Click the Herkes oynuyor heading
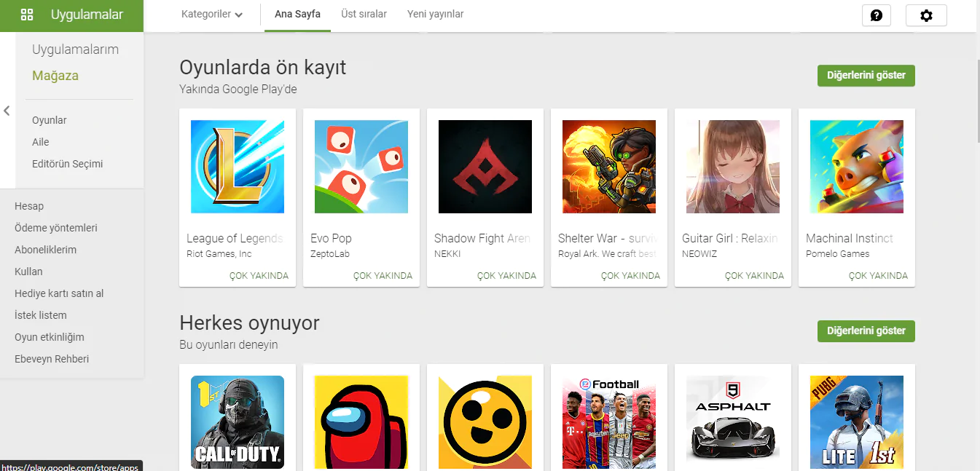Viewport: 980px width, 471px height. [x=249, y=322]
